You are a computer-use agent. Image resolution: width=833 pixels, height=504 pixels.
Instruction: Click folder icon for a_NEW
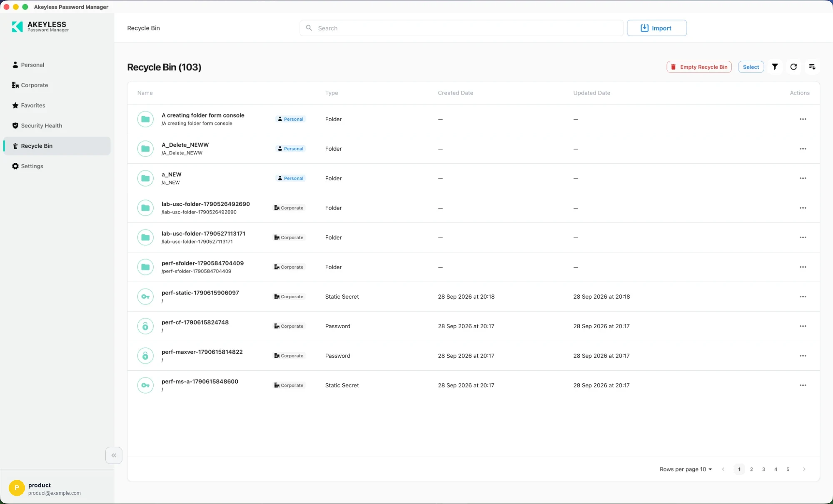click(x=145, y=178)
